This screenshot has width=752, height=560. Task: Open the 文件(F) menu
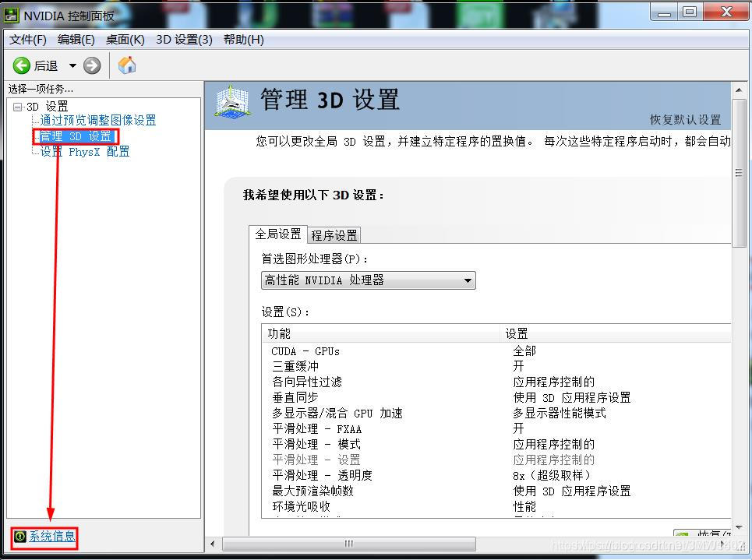click(x=28, y=39)
